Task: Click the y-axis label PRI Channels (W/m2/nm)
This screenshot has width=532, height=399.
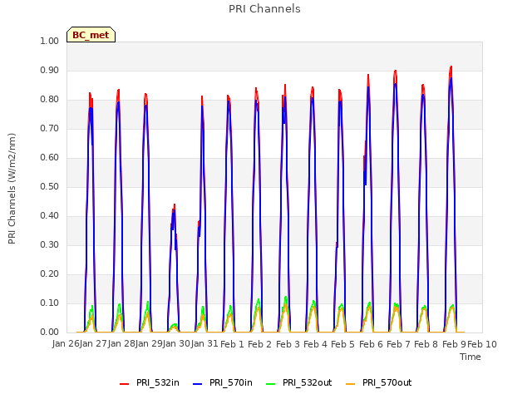Action: (x=12, y=189)
